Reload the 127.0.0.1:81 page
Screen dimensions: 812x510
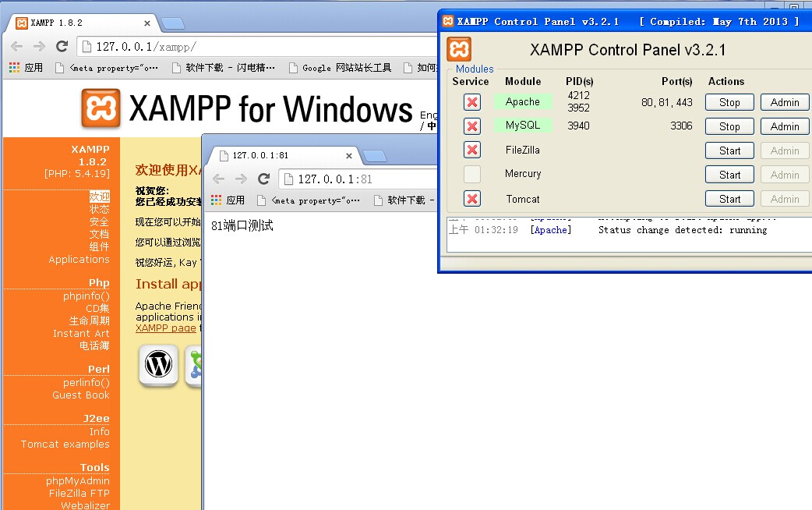(x=264, y=179)
